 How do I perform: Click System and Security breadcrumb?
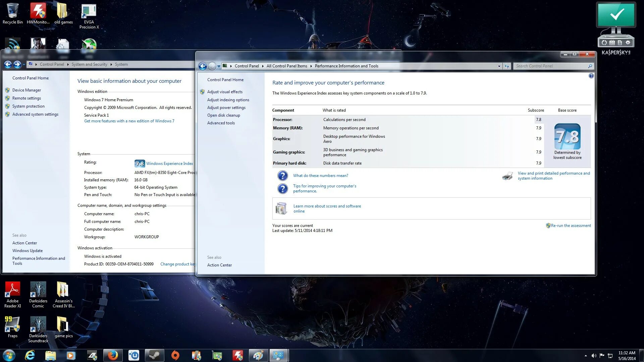coord(89,64)
